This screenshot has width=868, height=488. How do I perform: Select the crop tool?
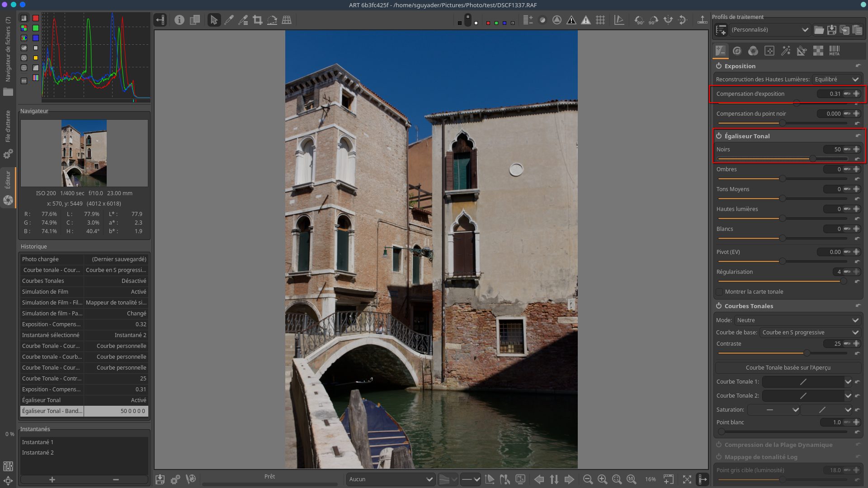[258, 20]
